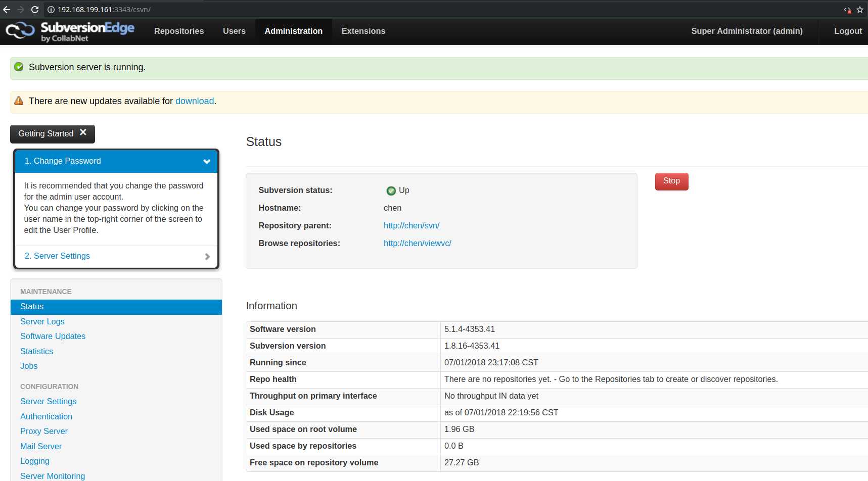Click the browser address bar URL

tap(104, 10)
